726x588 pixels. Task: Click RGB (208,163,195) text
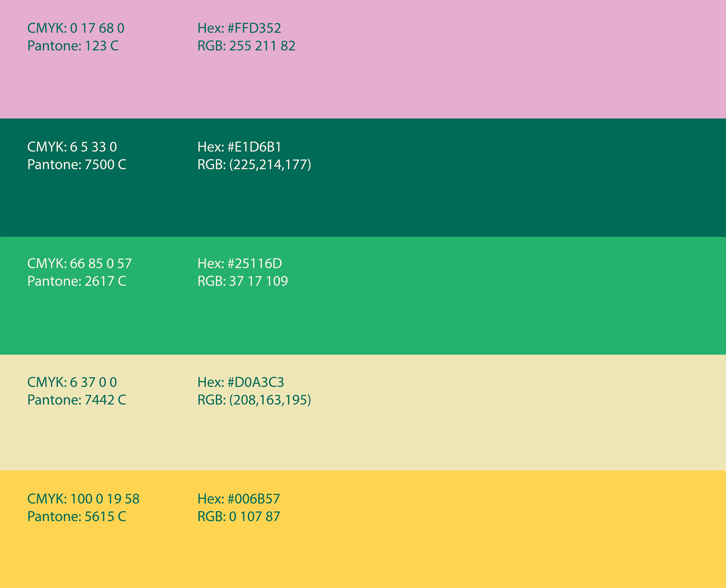click(254, 400)
